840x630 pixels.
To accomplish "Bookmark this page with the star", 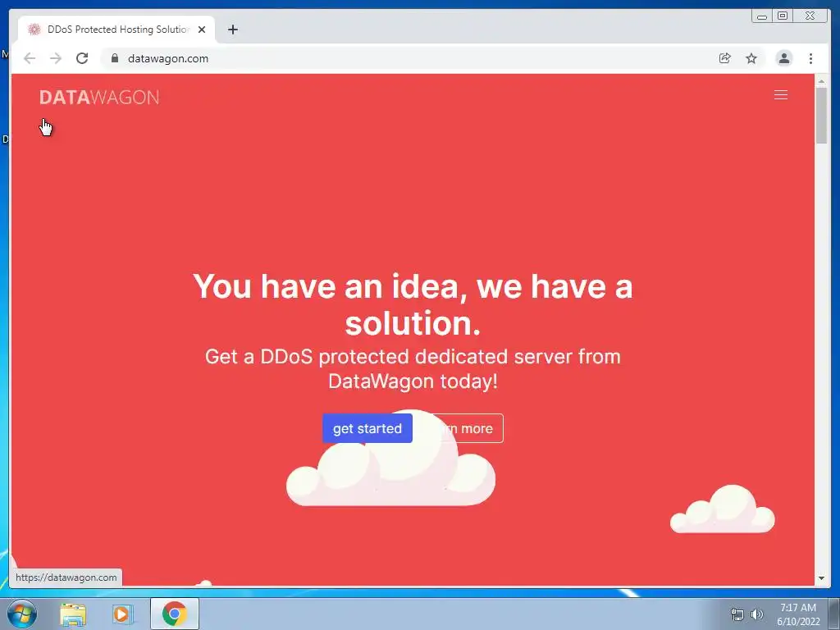I will 751,58.
